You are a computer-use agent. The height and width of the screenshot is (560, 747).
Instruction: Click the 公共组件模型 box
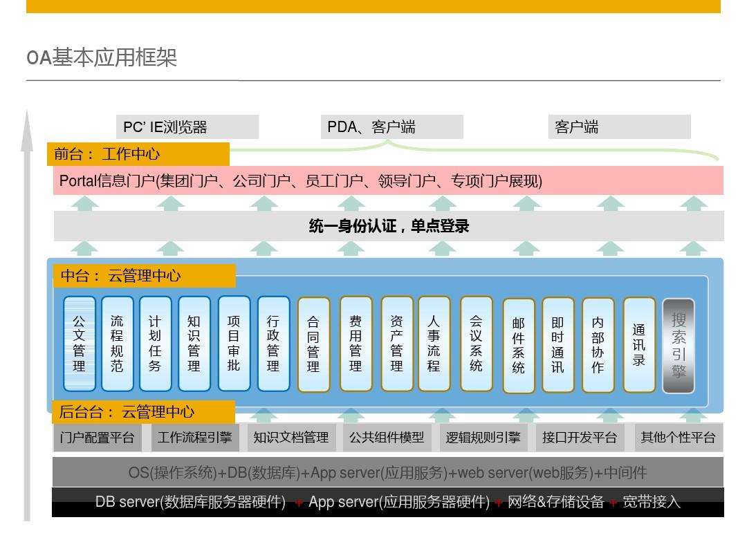pyautogui.click(x=387, y=437)
